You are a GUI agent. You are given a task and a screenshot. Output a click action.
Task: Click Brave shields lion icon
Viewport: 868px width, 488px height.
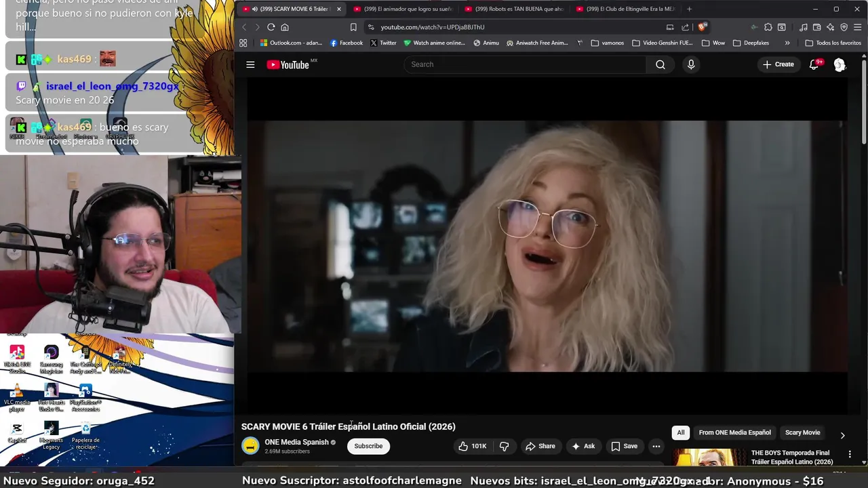(702, 27)
